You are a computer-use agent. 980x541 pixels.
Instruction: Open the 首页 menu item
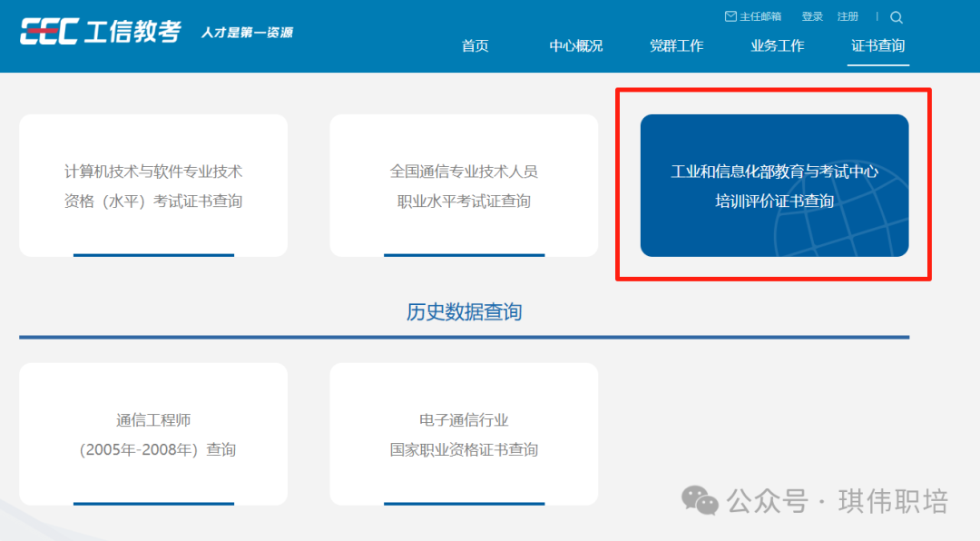click(475, 45)
